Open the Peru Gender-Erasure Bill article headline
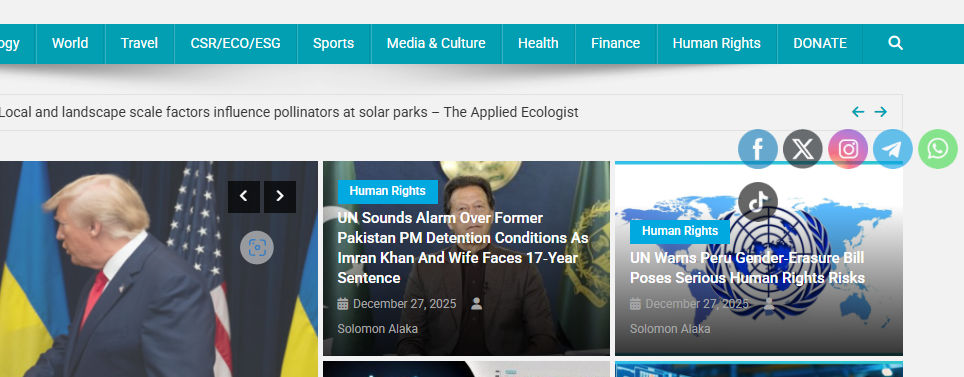Screen dimensions: 964x377 coord(747,268)
